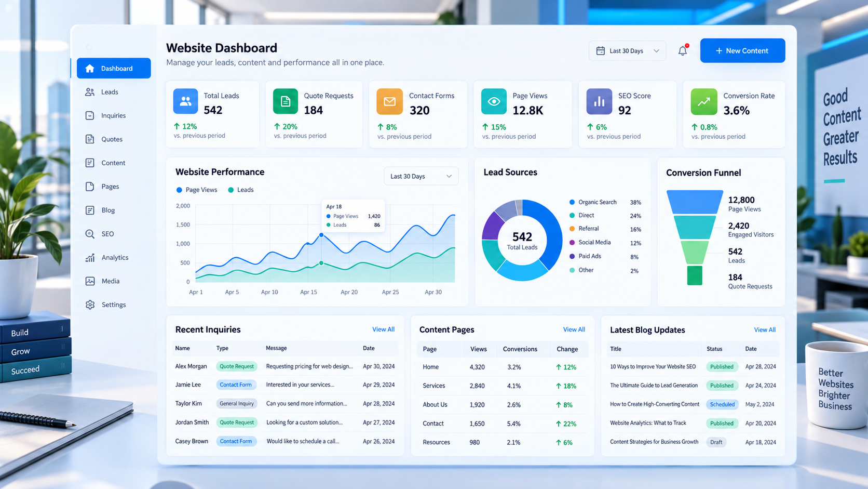Click the Contact Forms envelope icon

389,101
